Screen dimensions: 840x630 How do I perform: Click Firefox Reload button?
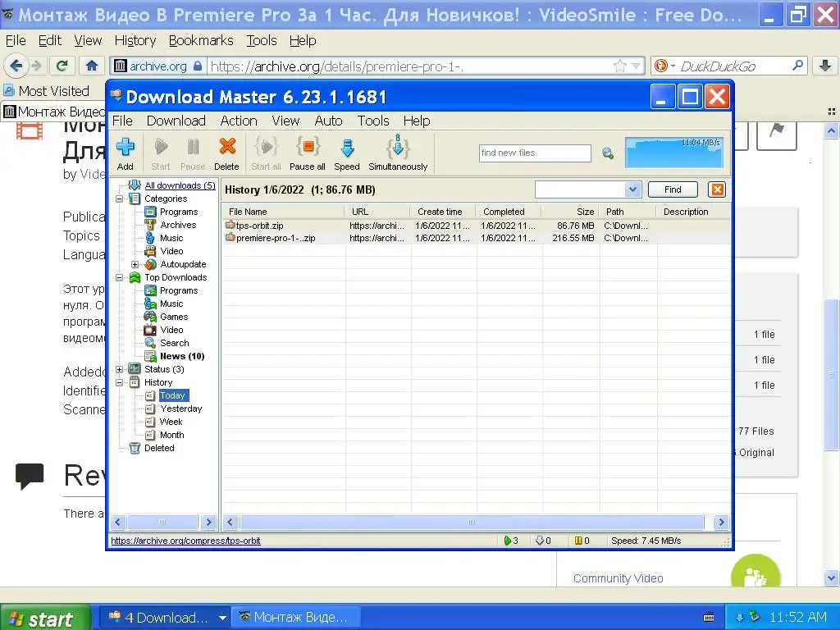(x=62, y=66)
